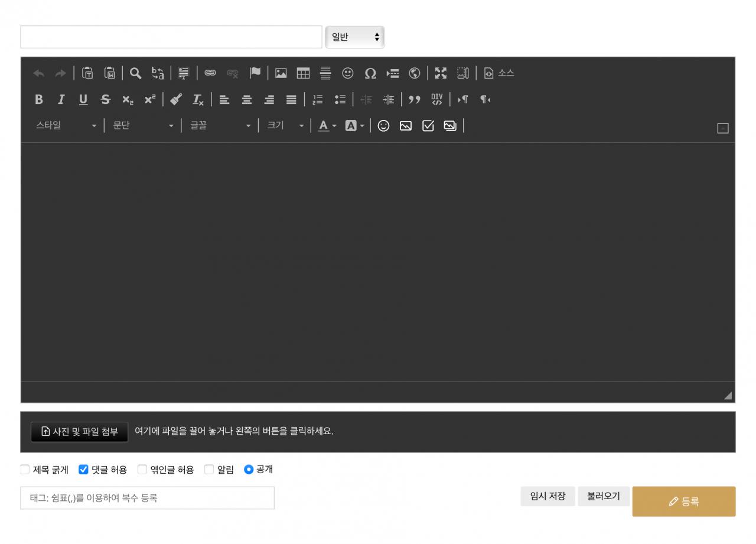Insert a table
Image resolution: width=756 pixels, height=544 pixels.
[303, 73]
